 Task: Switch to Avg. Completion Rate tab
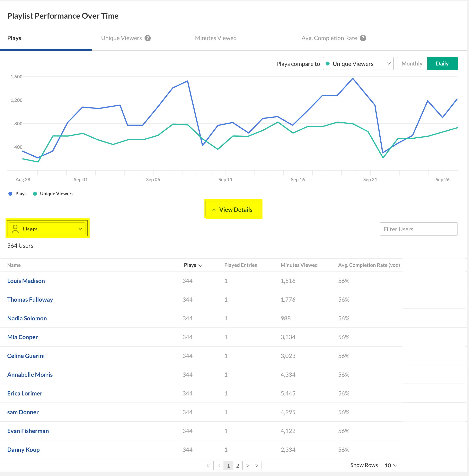click(329, 38)
